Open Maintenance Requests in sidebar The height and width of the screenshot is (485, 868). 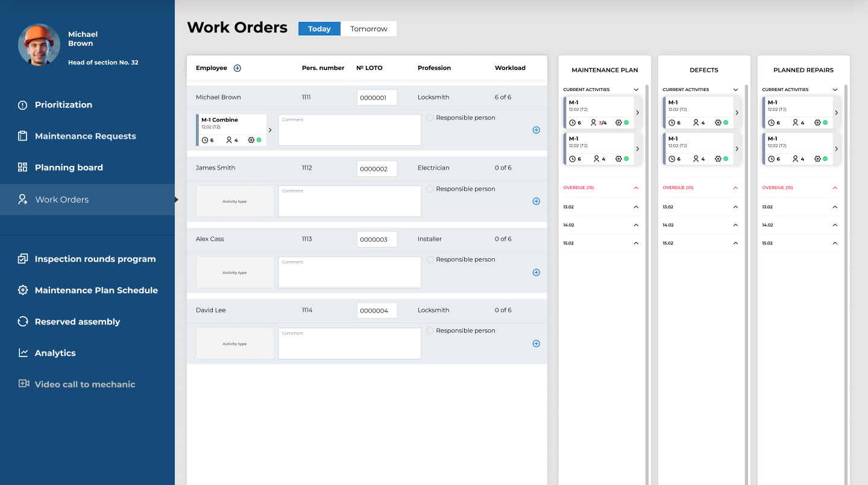click(x=85, y=136)
